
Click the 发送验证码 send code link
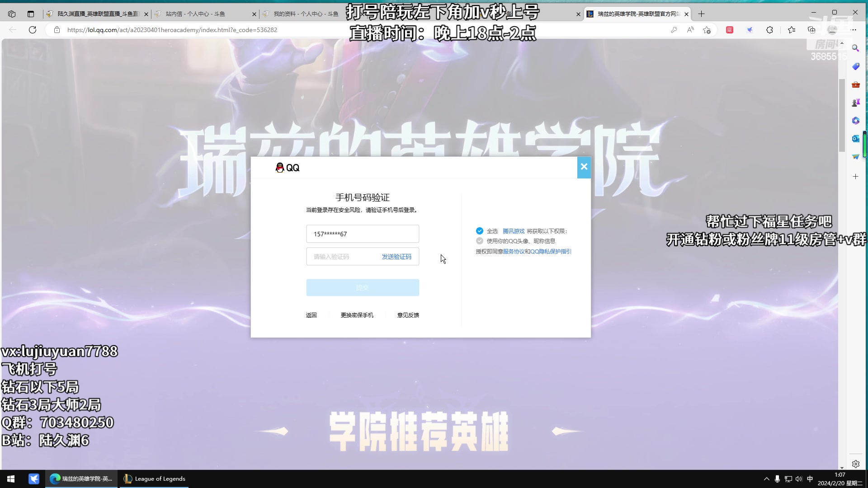[396, 257]
